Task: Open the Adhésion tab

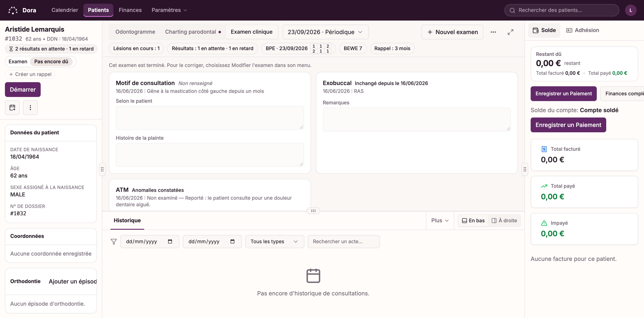Action: click(583, 30)
